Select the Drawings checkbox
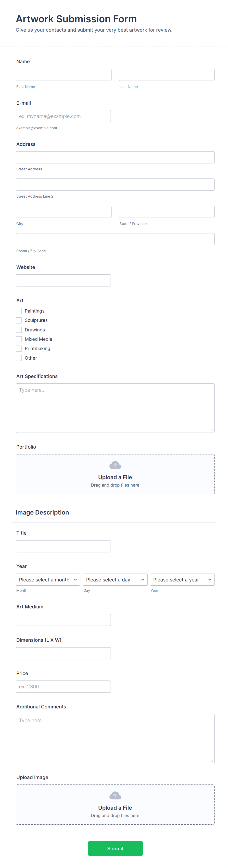228x868 pixels. click(x=19, y=329)
